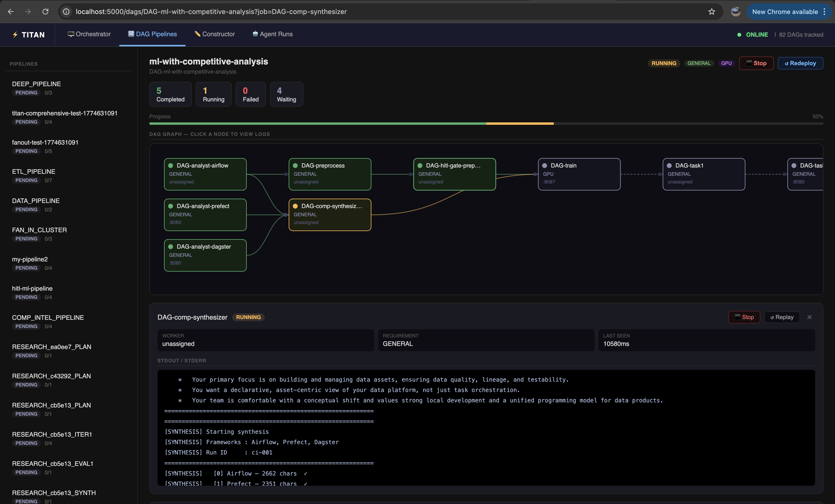Reload the page with refresh icon
The height and width of the screenshot is (504, 835).
click(x=45, y=12)
